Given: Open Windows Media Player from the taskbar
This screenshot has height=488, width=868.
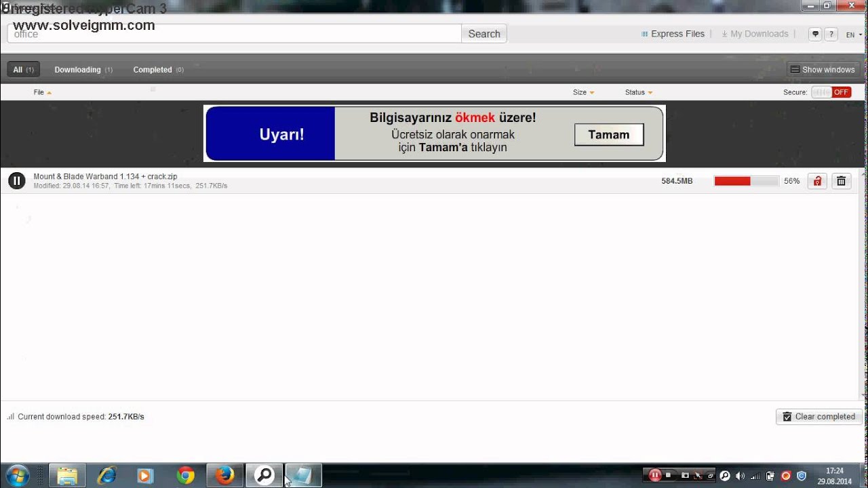Looking at the screenshot, I should click(x=145, y=476).
